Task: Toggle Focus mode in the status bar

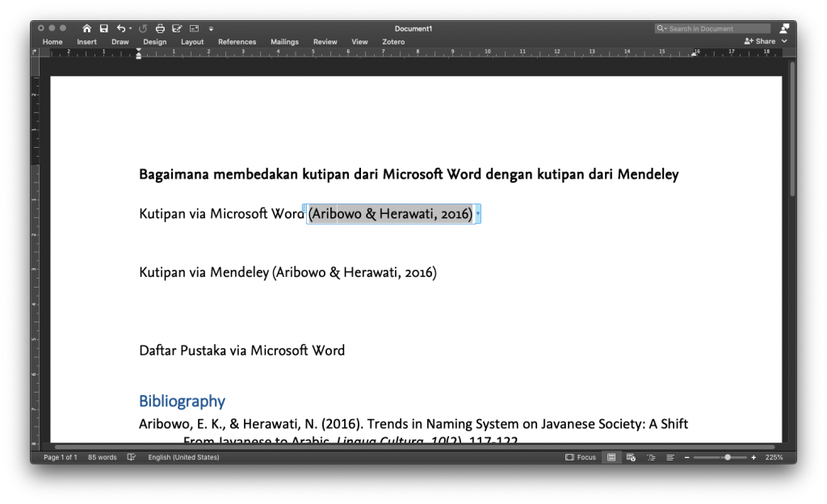Action: pyautogui.click(x=580, y=457)
